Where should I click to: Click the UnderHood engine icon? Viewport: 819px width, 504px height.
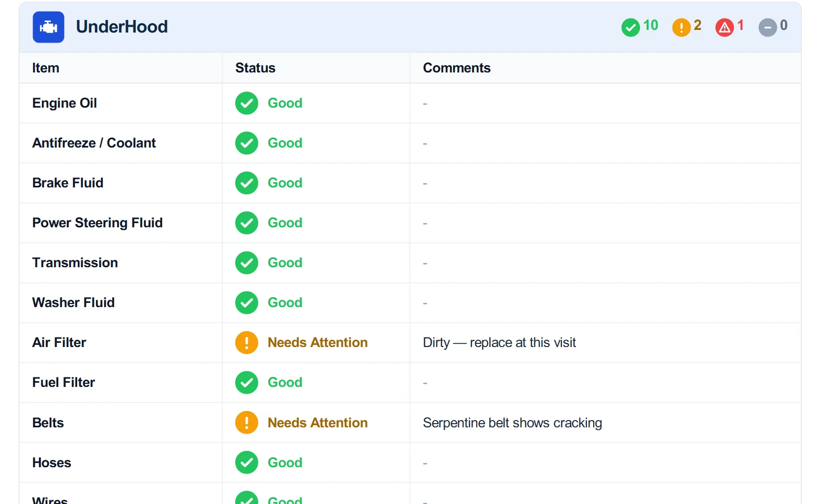click(48, 27)
